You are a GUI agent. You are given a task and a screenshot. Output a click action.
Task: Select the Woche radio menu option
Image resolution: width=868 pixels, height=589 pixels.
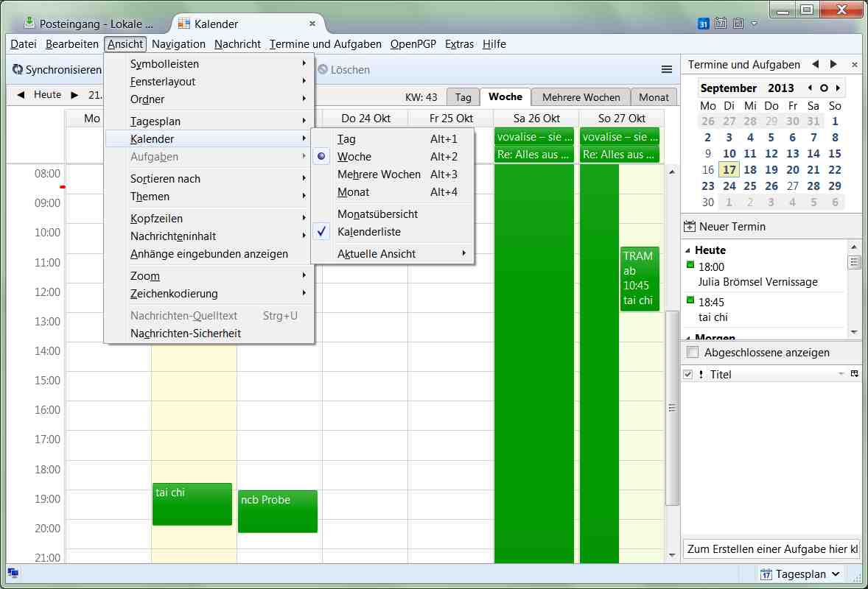click(x=354, y=157)
